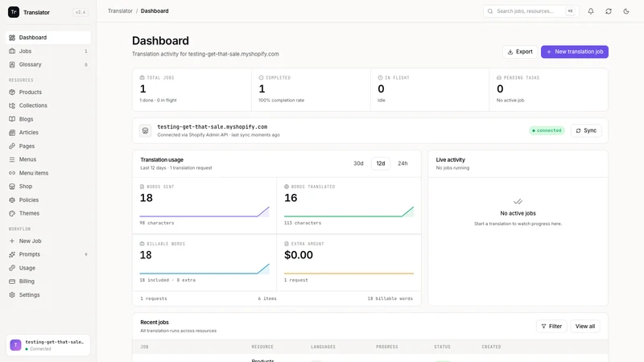644x362 pixels.
Task: Click the Status column header
Action: [442, 347]
